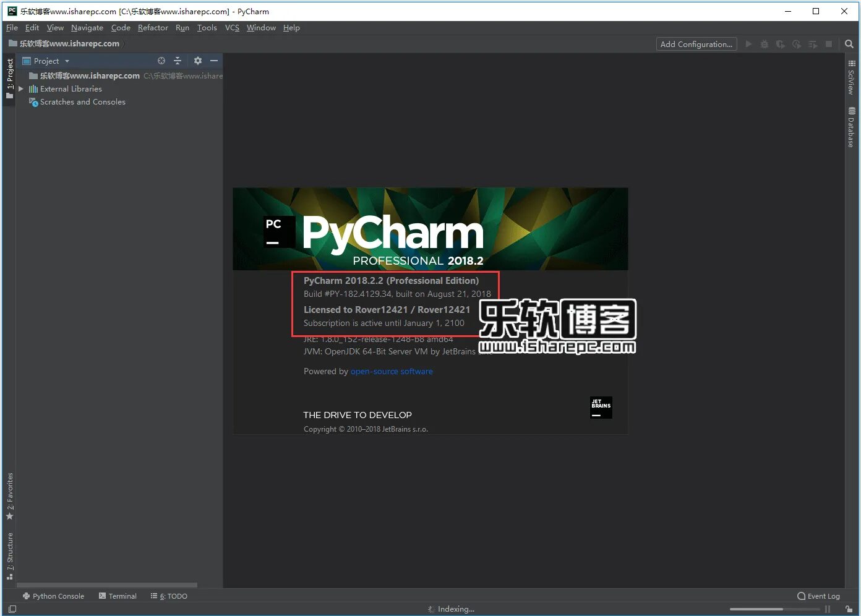The height and width of the screenshot is (616, 861).
Task: Open the Navigate menu
Action: point(87,28)
